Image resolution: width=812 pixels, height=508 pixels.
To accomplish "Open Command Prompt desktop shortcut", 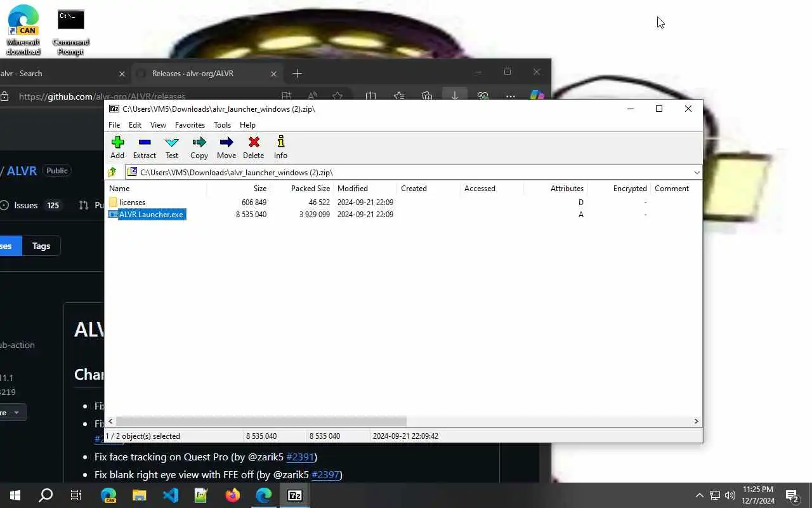I will coord(70,32).
